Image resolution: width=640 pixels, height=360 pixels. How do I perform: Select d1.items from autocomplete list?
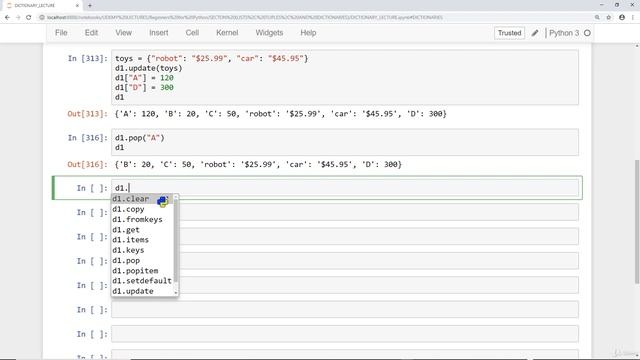[142, 240]
